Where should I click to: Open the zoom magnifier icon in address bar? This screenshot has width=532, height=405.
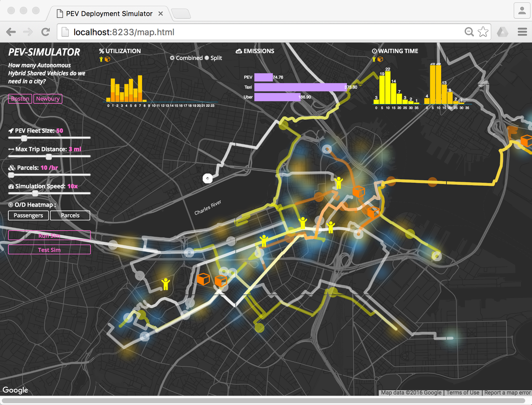pos(469,32)
